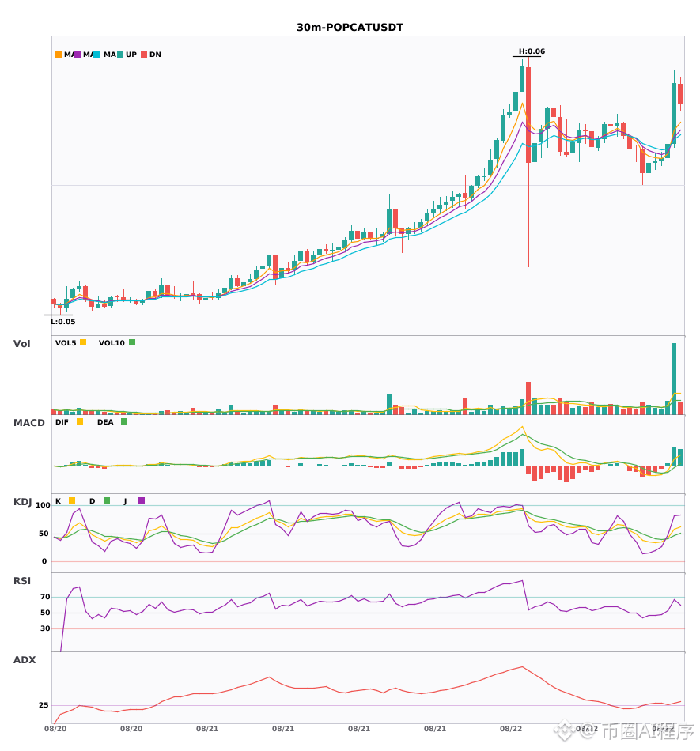Click the H:0.06 high price label

532,51
